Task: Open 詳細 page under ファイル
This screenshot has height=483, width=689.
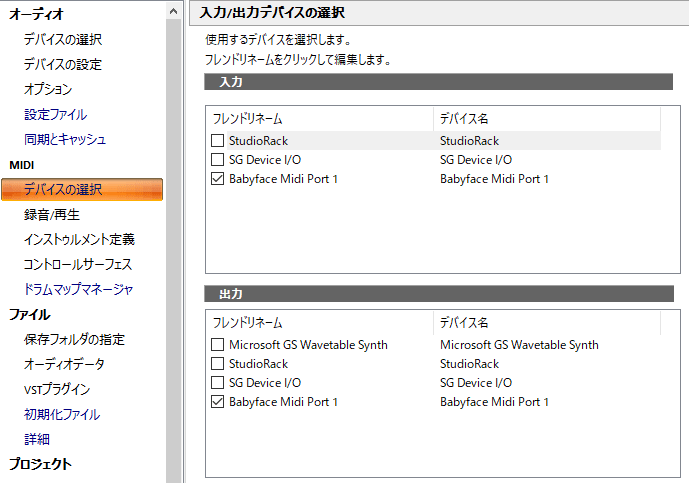Action: 37,439
